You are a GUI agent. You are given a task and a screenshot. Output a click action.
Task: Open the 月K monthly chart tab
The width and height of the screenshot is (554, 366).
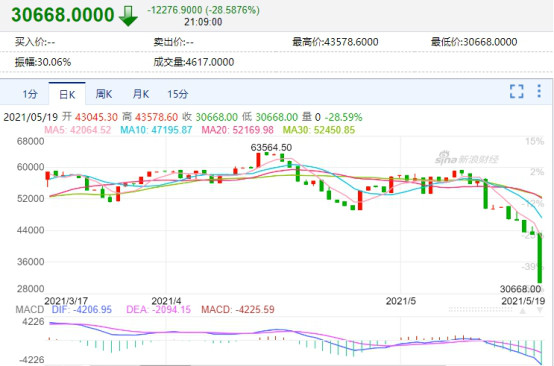coord(141,94)
